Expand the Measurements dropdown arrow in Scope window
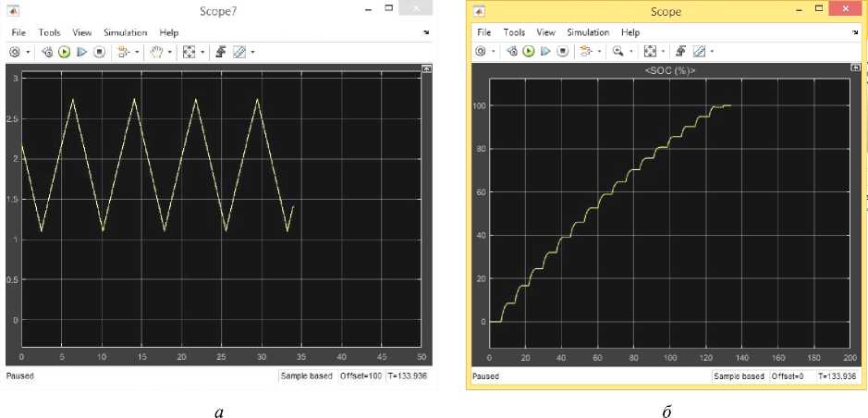This screenshot has height=418, width=868. point(712,52)
